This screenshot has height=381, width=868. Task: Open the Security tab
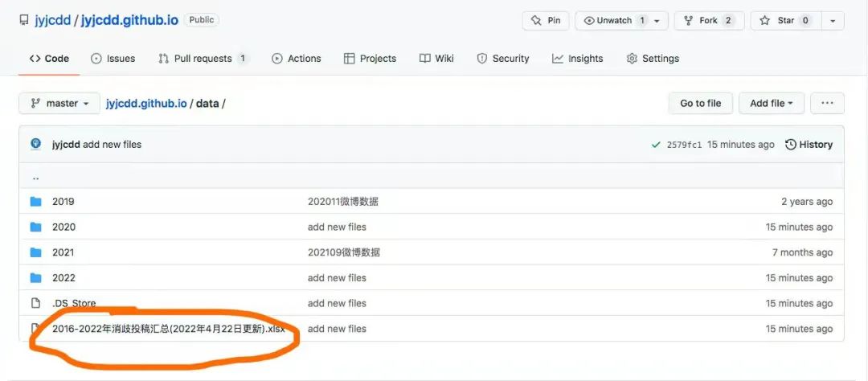coord(503,58)
